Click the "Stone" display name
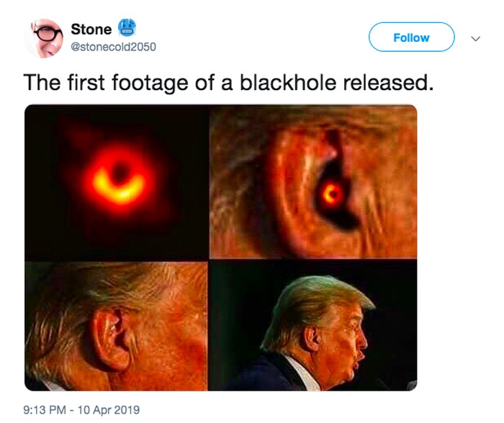The height and width of the screenshot is (423, 504). [x=91, y=29]
